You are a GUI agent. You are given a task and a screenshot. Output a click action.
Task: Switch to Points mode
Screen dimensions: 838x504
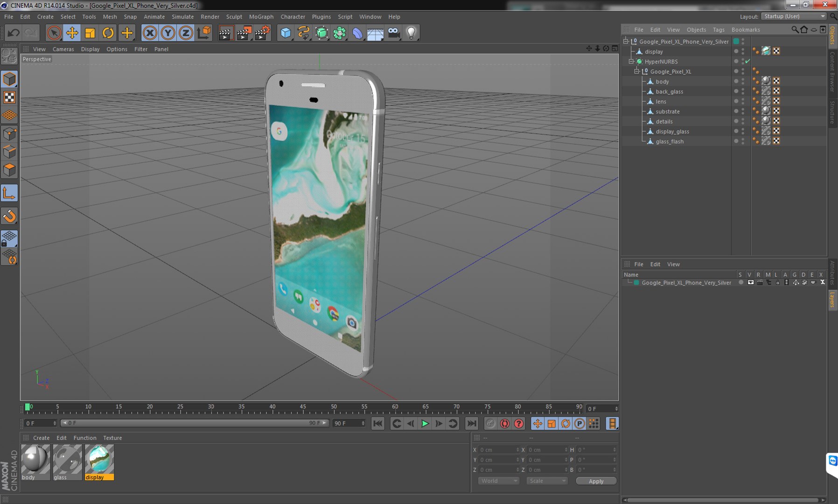9,134
